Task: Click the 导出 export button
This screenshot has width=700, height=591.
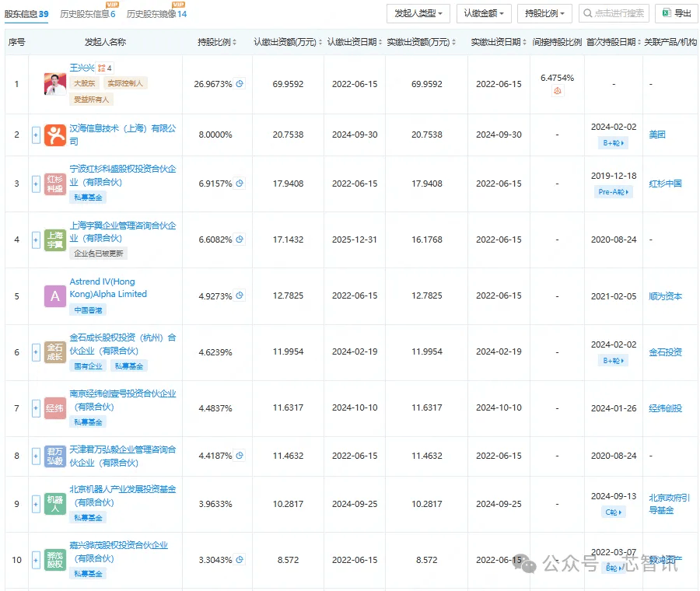Action: [x=677, y=13]
